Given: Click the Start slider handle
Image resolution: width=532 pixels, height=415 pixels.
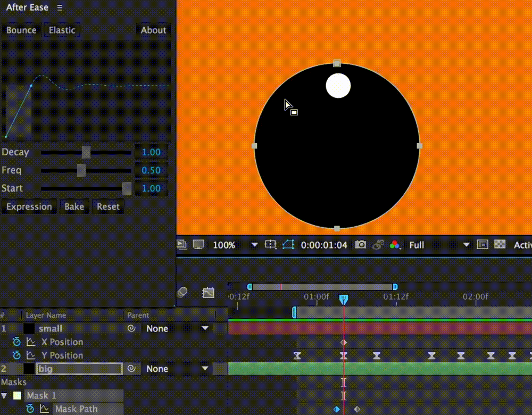Looking at the screenshot, I should pos(127,188).
